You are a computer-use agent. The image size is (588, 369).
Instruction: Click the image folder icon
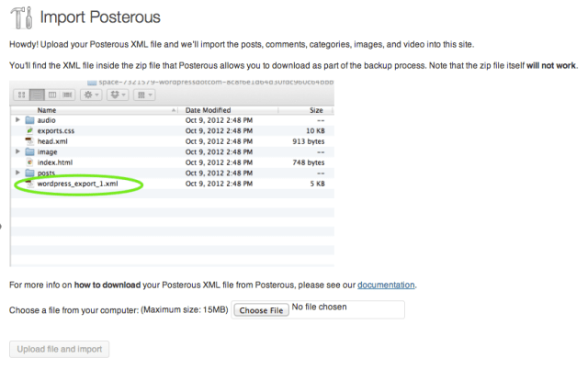pyautogui.click(x=29, y=151)
